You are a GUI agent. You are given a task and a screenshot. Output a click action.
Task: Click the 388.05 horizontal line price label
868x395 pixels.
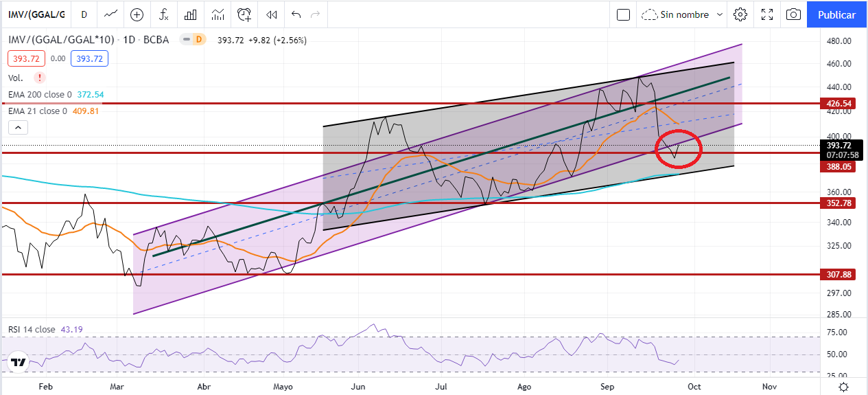click(838, 166)
